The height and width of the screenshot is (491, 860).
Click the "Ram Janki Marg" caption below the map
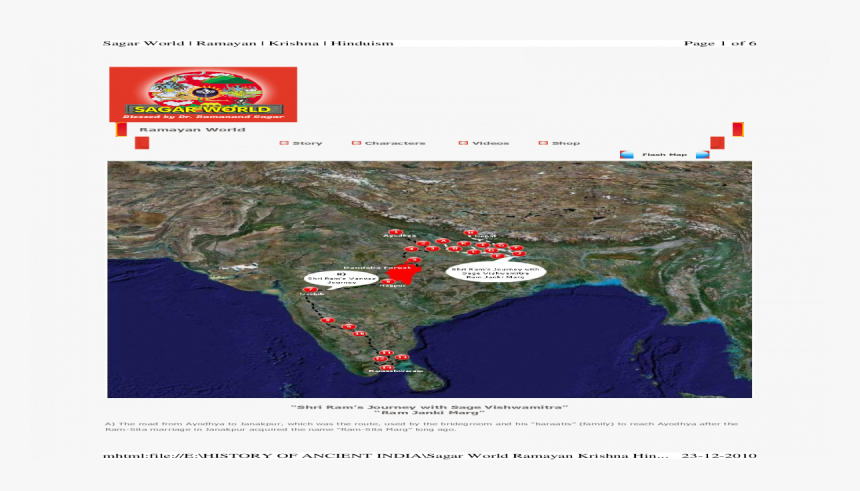click(429, 413)
